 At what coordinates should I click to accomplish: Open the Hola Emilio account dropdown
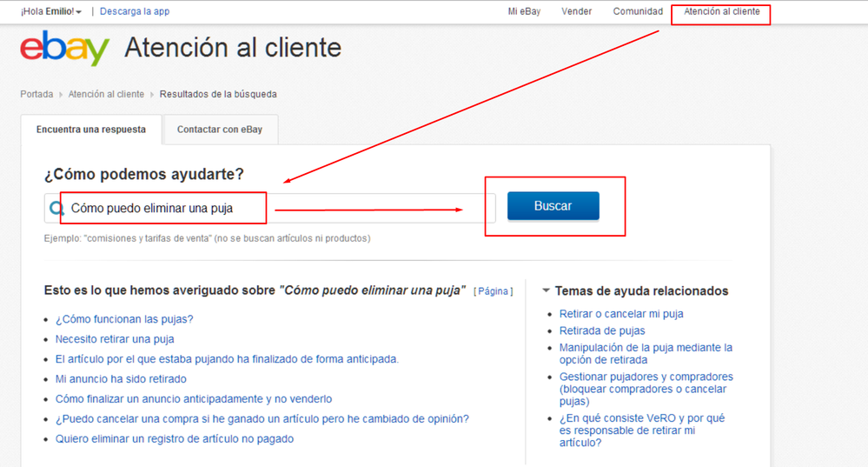[x=50, y=11]
